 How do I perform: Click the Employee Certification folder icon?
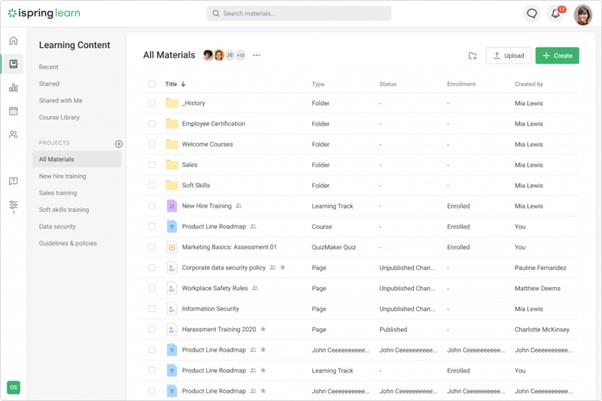(x=172, y=123)
